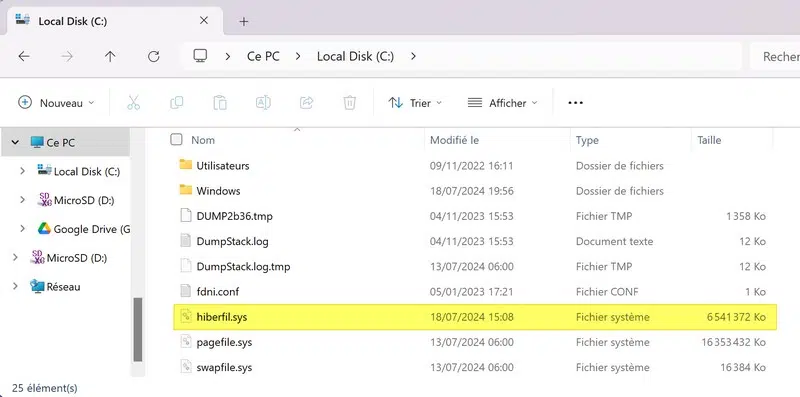The height and width of the screenshot is (397, 800).
Task: Click the chevron after Local Disk (C:) in path
Action: 413,56
